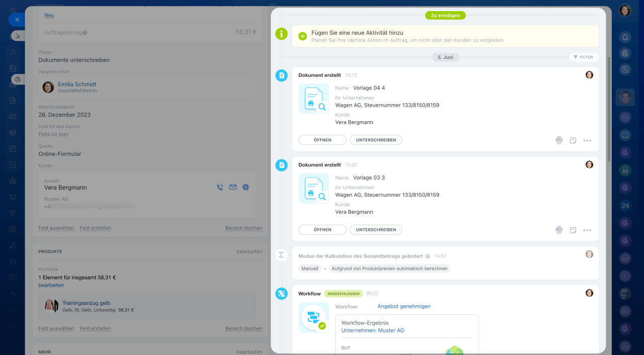Viewport: 644px width, 355px height.
Task: Click the Vorlage 04 4 document thumbnail
Action: click(313, 99)
